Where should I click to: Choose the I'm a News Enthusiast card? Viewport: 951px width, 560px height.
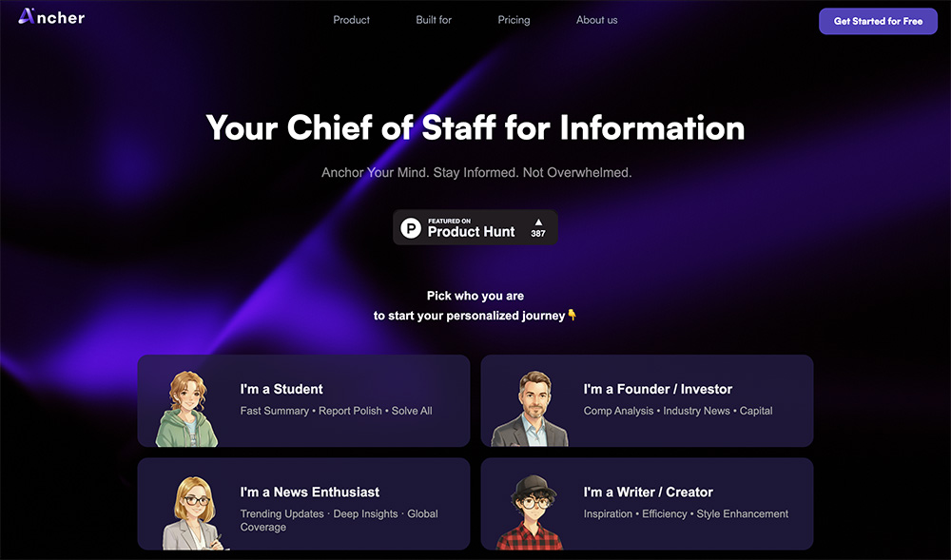pos(304,504)
